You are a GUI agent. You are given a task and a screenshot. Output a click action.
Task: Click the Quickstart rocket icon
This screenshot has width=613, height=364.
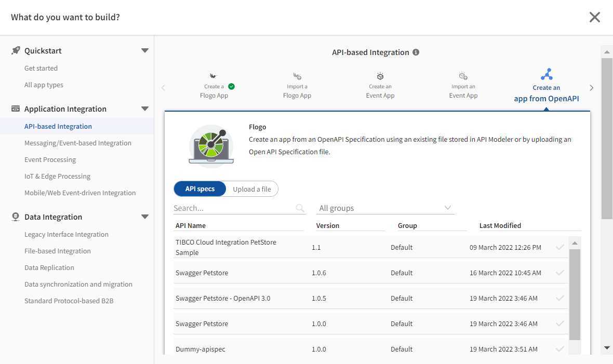tap(16, 50)
